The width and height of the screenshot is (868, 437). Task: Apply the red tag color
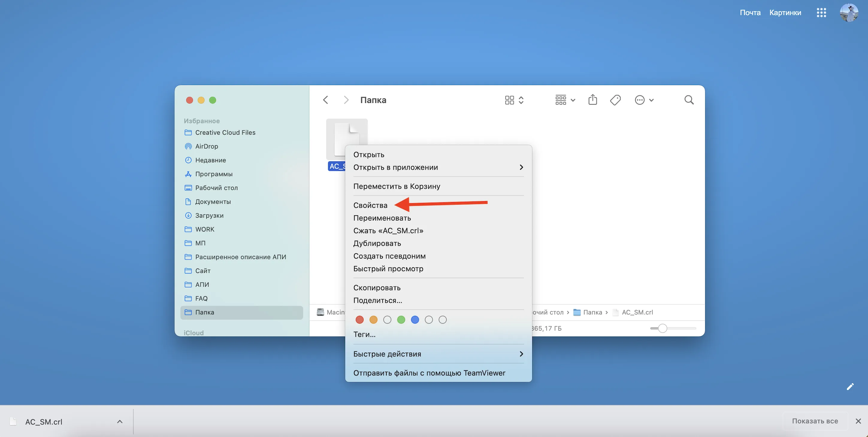pyautogui.click(x=359, y=319)
